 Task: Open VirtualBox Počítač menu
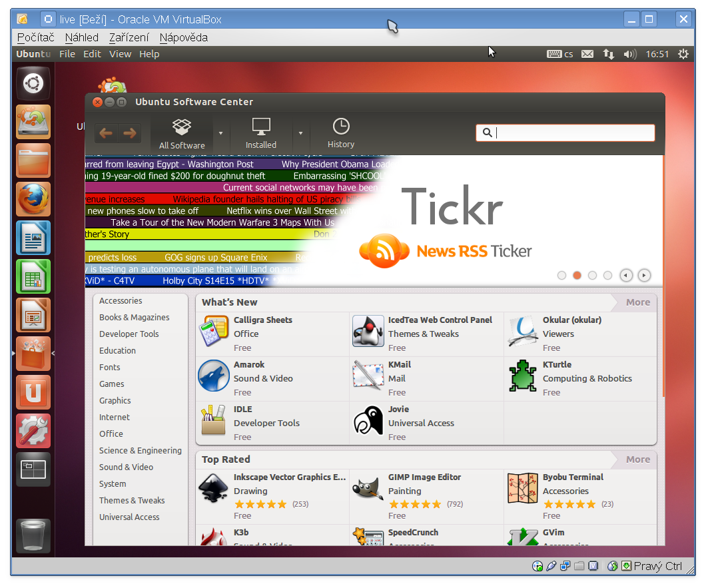(35, 37)
